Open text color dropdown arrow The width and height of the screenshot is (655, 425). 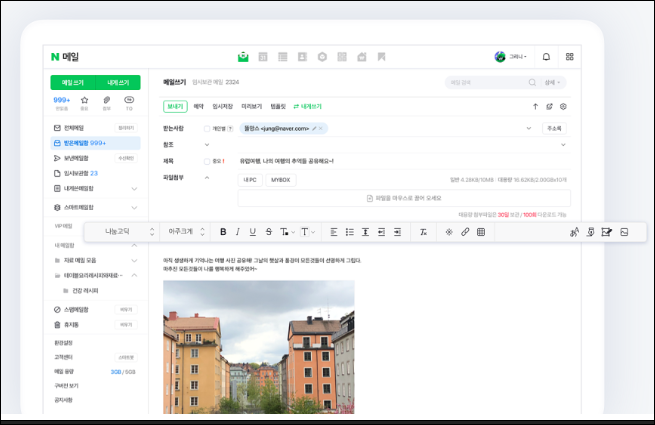click(x=293, y=232)
